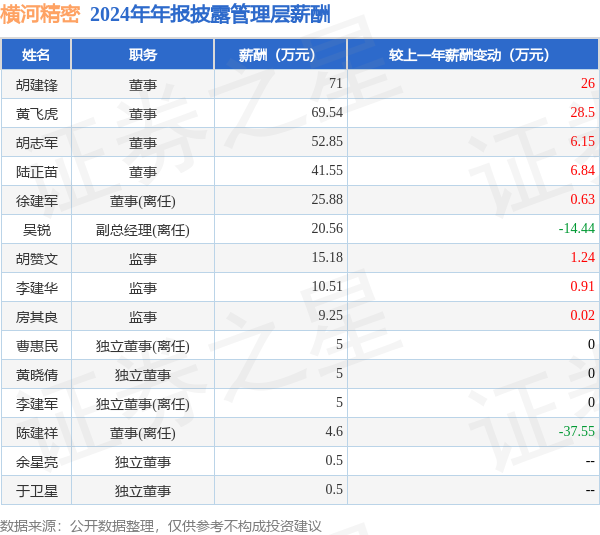Image resolution: width=600 pixels, height=535 pixels.
Task: Click the salary change value 6.15
Action: 582,141
